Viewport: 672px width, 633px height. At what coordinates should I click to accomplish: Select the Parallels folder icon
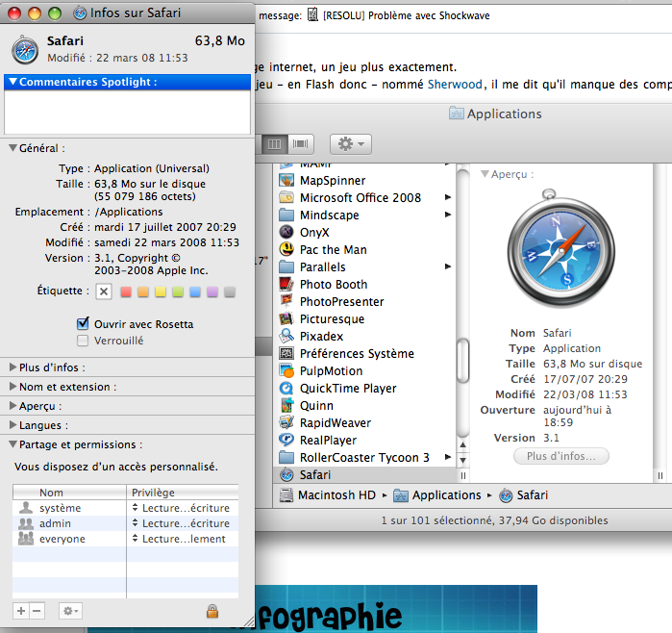coord(286,266)
